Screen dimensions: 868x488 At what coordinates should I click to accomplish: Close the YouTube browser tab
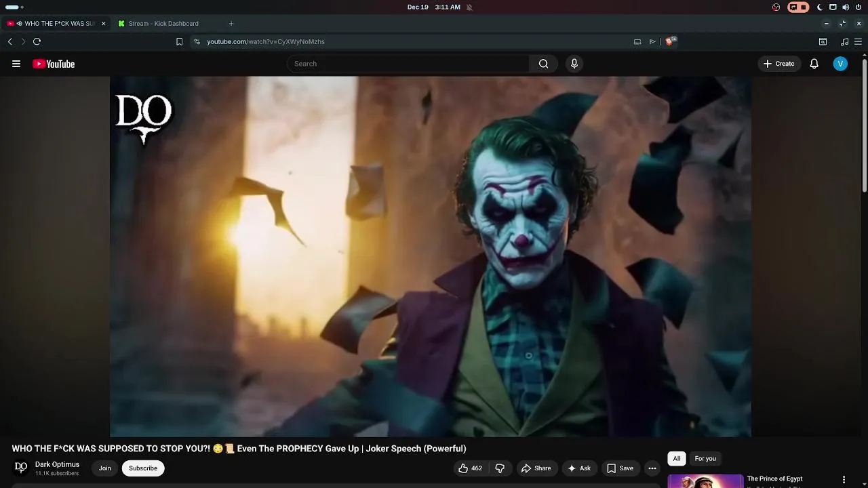click(x=103, y=24)
